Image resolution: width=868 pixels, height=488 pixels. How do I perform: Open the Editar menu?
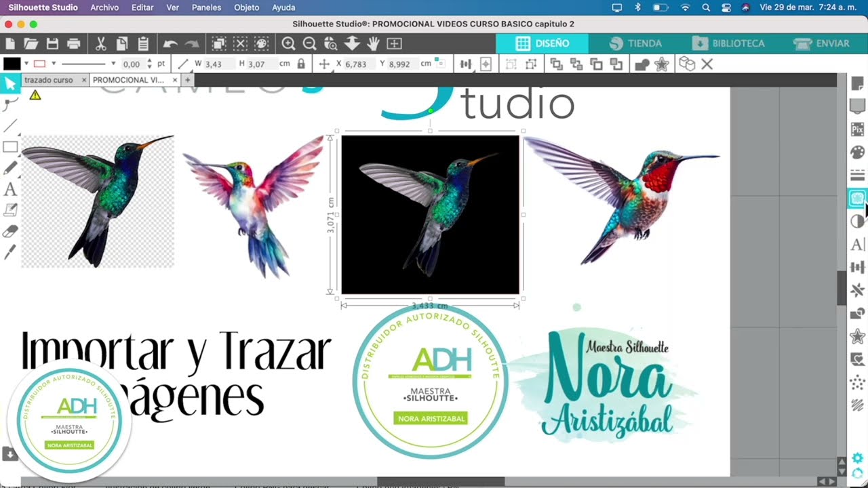tap(142, 7)
